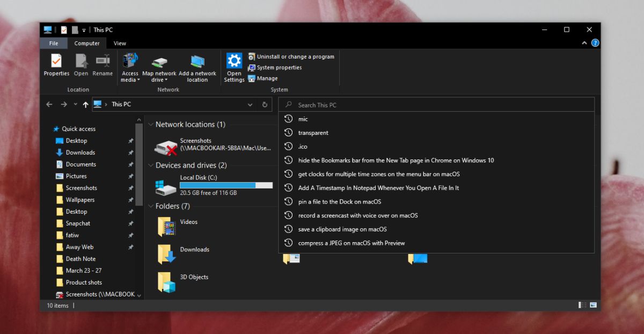Unpin Downloads from Quick access

(131, 153)
